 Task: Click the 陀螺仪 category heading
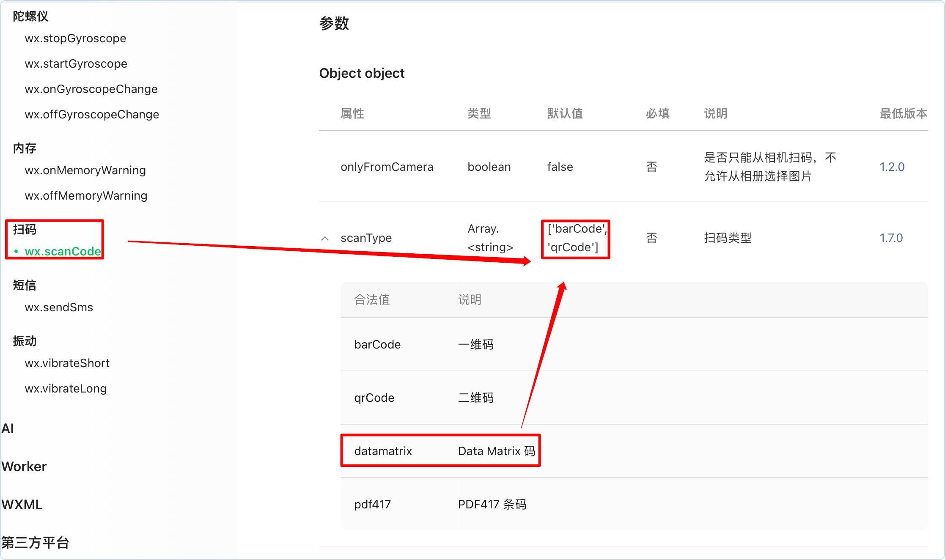click(x=30, y=16)
